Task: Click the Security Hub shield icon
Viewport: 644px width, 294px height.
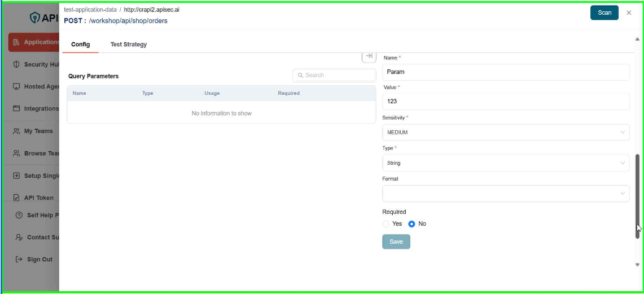Action: (x=16, y=64)
